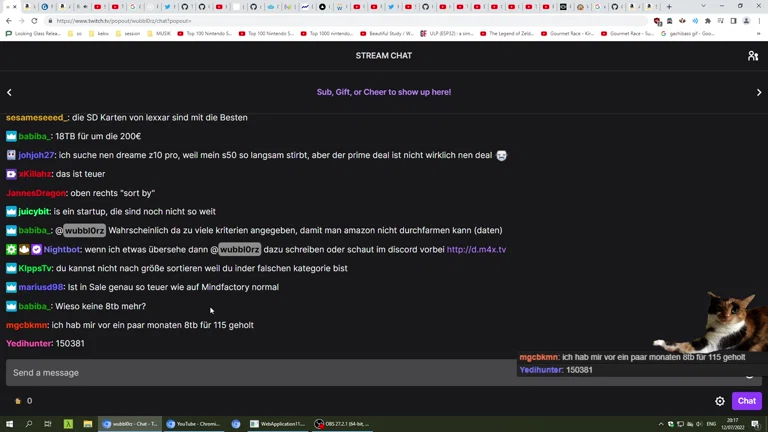Open JannesDragon username card

[x=36, y=193]
